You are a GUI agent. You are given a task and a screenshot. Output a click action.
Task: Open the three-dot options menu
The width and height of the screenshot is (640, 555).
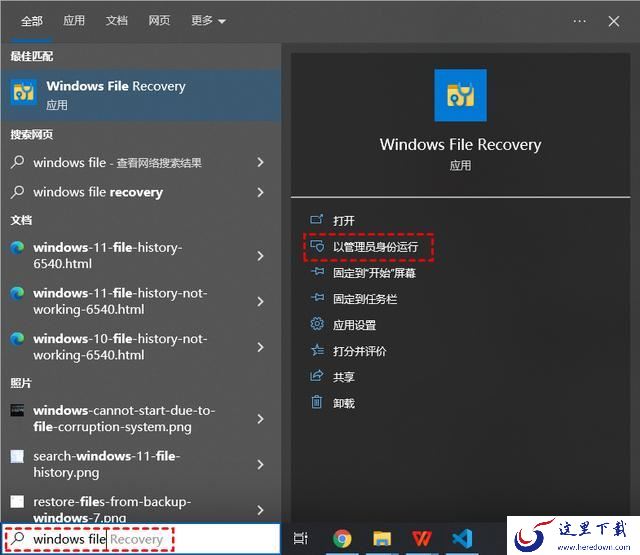580,21
